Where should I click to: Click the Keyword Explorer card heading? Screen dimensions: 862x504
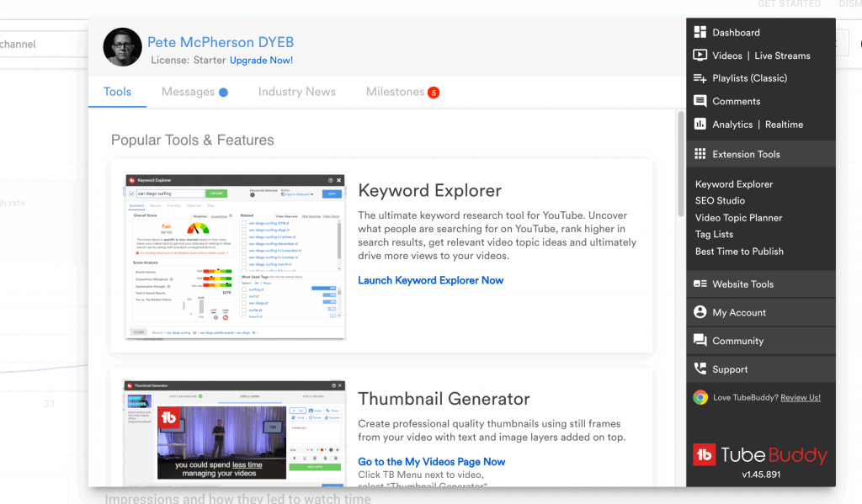pos(429,191)
